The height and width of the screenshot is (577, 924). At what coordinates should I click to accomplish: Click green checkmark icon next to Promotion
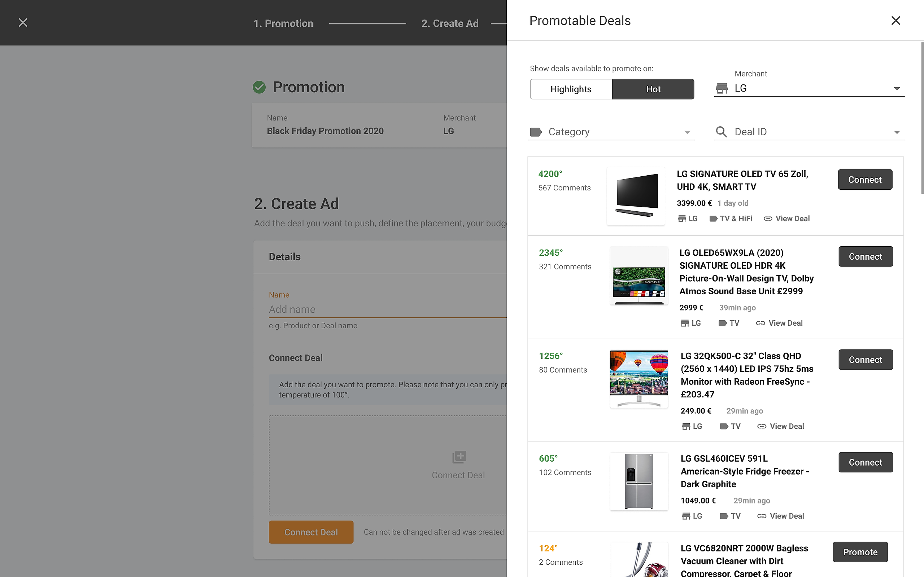(x=259, y=87)
